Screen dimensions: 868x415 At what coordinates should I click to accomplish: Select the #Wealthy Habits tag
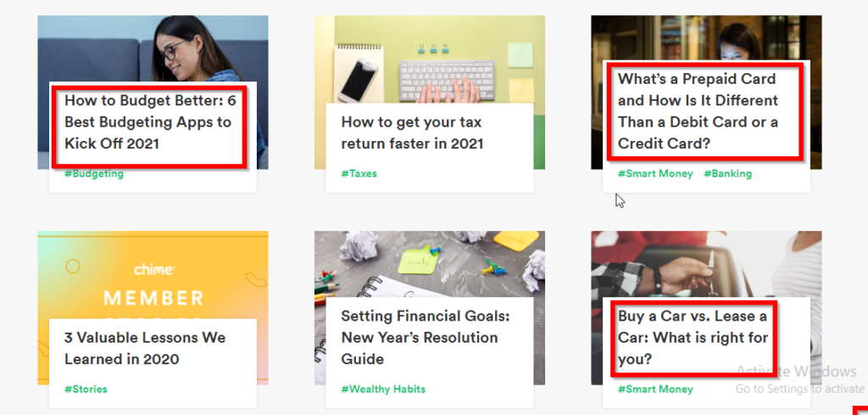click(x=383, y=390)
